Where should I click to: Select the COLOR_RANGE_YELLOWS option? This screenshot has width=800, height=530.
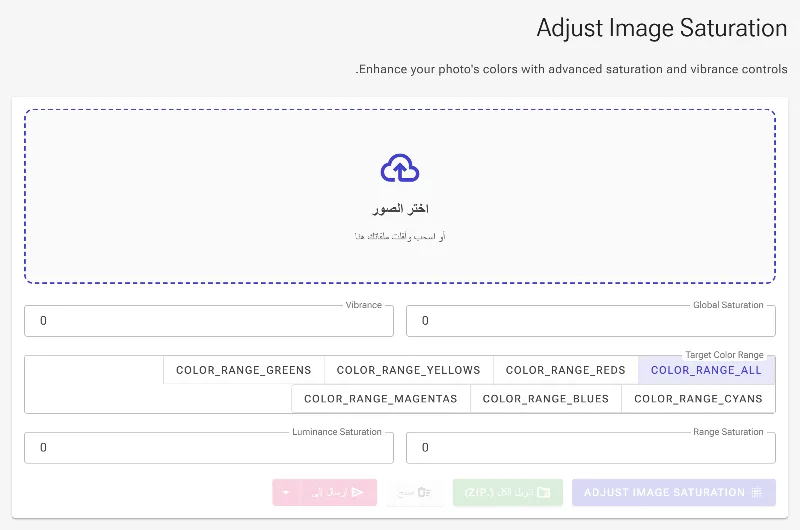(x=408, y=370)
